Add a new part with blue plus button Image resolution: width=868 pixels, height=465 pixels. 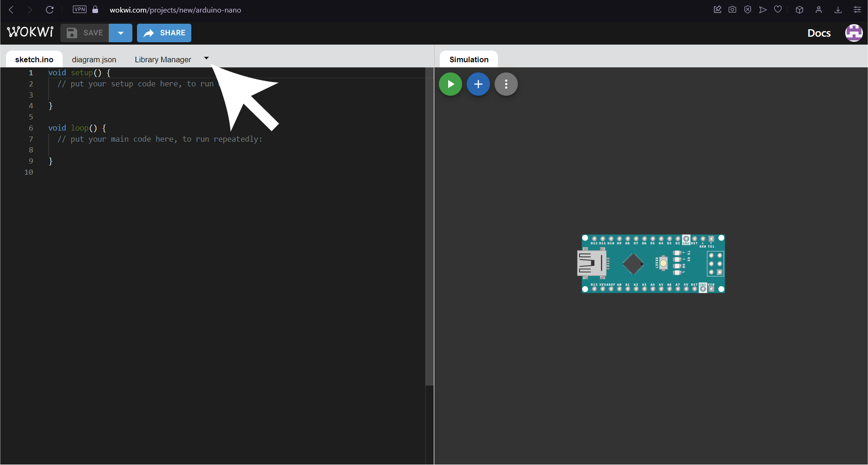click(x=478, y=84)
